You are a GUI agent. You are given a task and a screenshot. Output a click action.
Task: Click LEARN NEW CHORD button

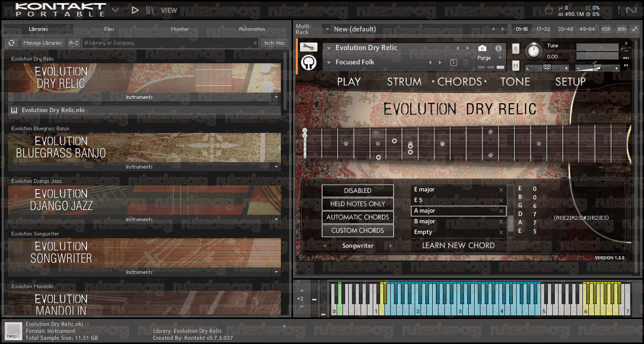pyautogui.click(x=458, y=246)
